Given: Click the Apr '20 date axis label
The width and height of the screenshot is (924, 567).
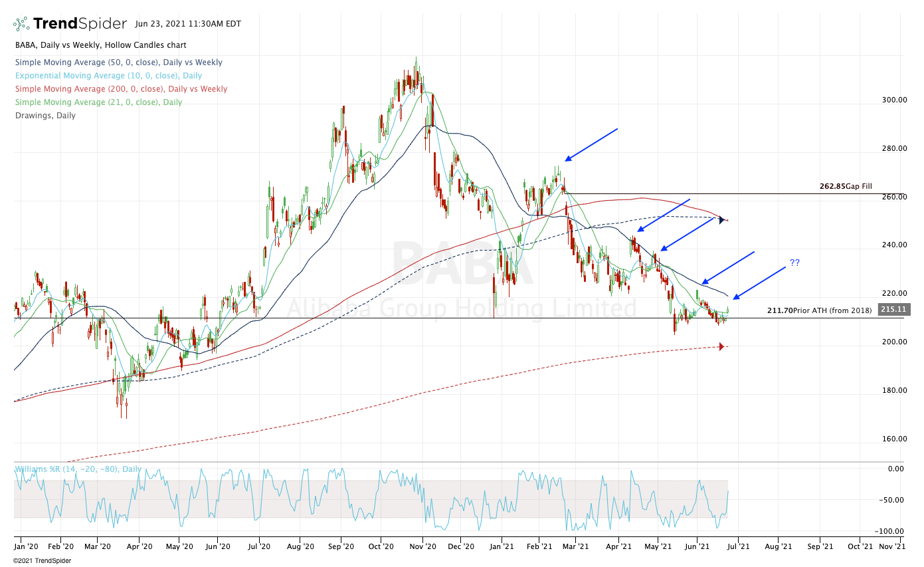Looking at the screenshot, I should click(x=139, y=547).
